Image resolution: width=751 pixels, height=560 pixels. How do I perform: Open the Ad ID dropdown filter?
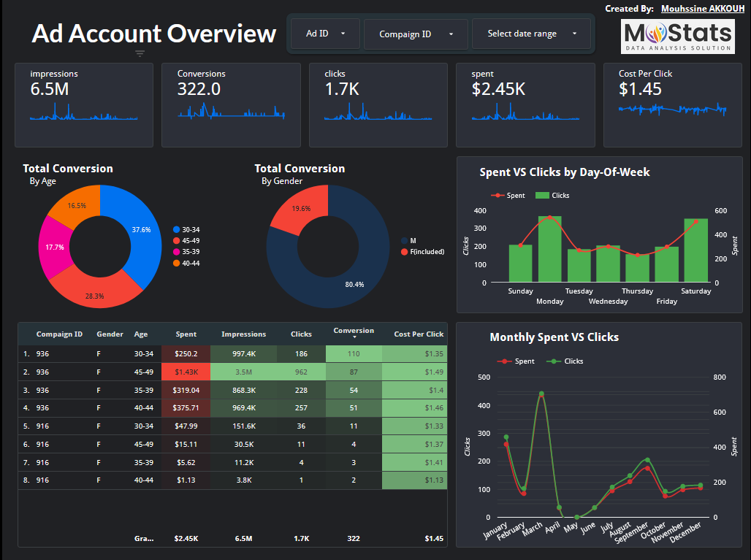(x=325, y=34)
